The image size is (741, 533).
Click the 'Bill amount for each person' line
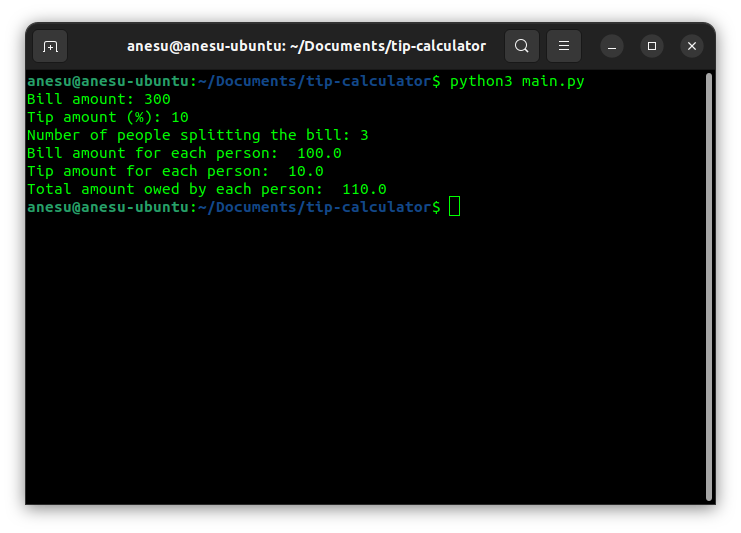184,153
